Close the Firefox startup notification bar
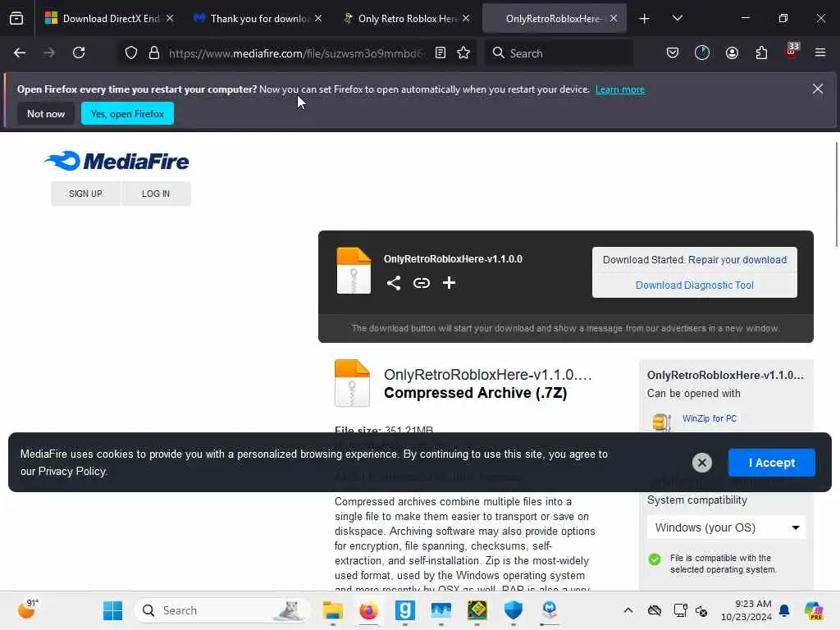Image resolution: width=840 pixels, height=630 pixels. (x=818, y=89)
